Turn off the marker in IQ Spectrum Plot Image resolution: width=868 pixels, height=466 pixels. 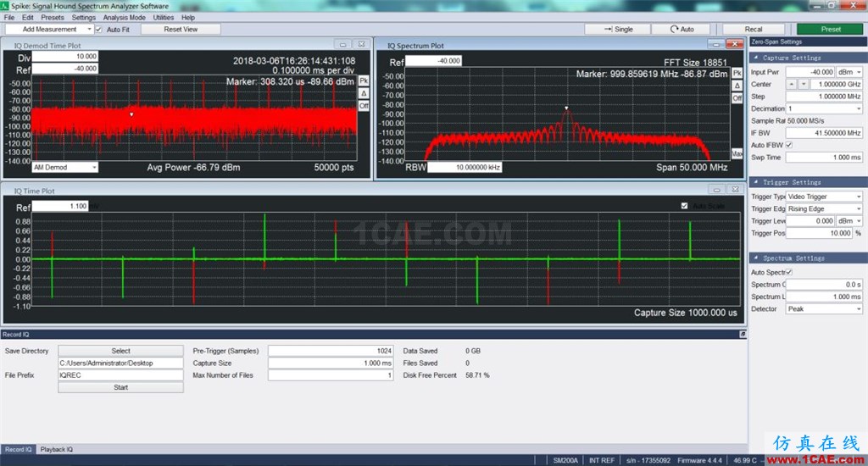pos(737,98)
